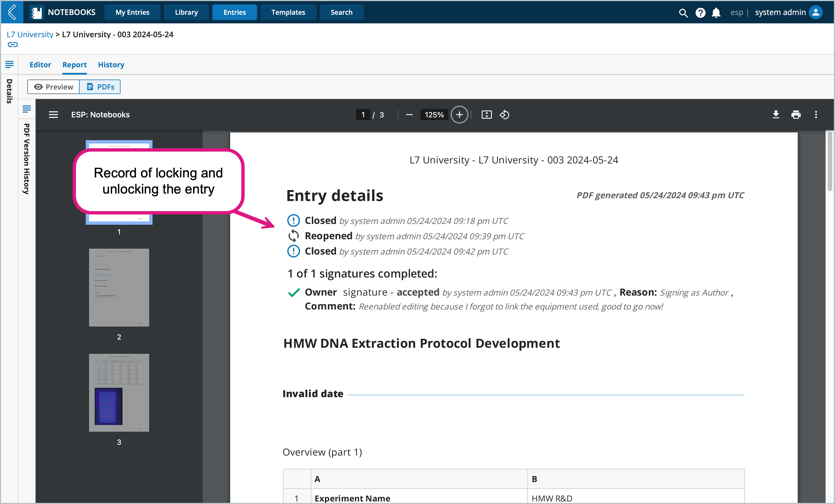Image resolution: width=835 pixels, height=504 pixels.
Task: Click the zoom in plus button
Action: tap(459, 114)
